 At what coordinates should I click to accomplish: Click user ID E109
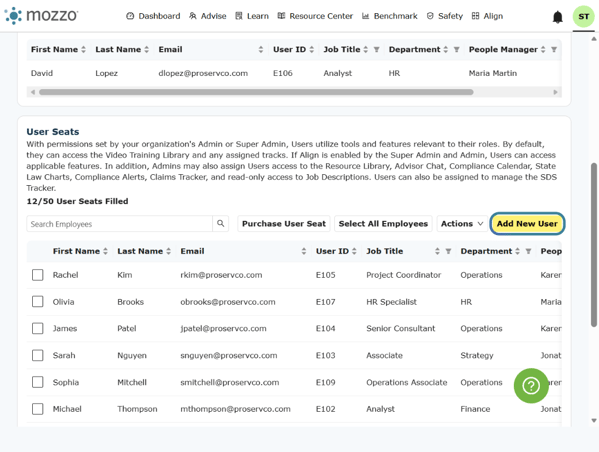point(325,382)
